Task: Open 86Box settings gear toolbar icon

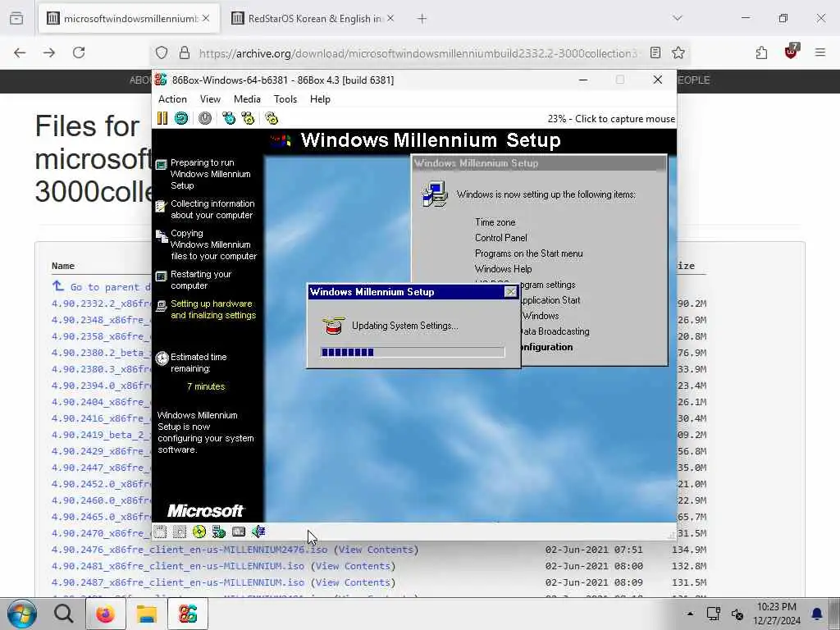Action: pyautogui.click(x=272, y=118)
